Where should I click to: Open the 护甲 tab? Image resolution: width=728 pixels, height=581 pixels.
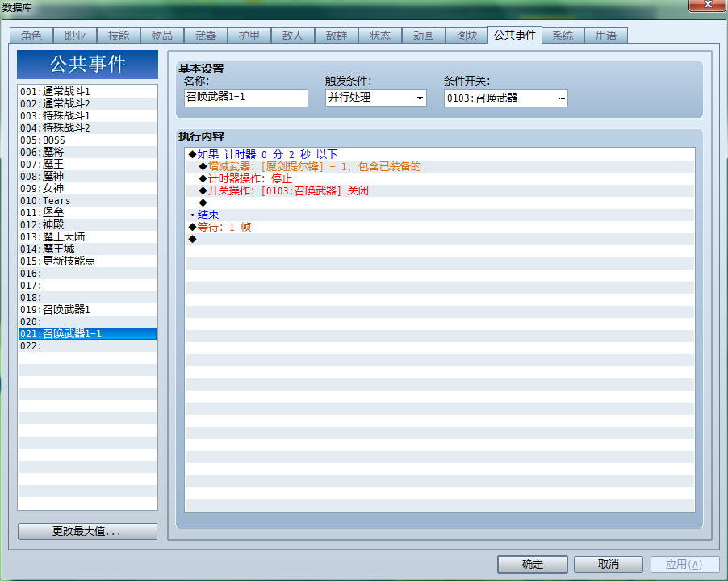click(x=249, y=36)
